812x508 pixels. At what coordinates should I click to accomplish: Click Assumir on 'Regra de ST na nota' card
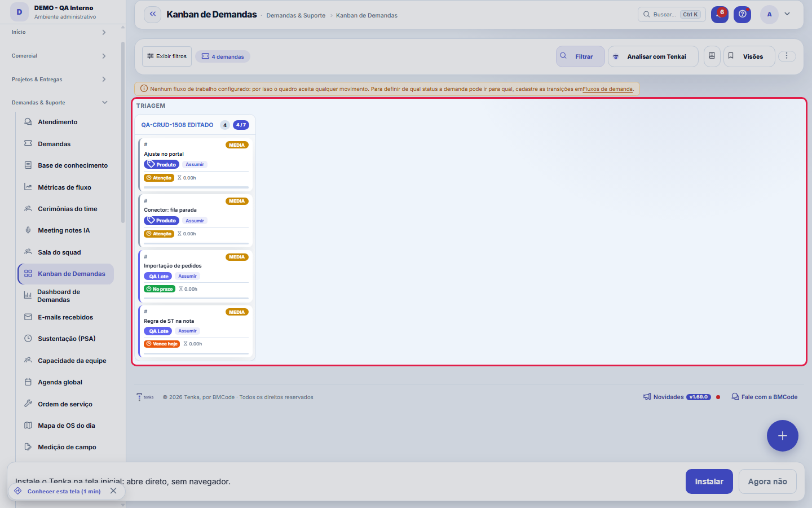click(188, 331)
